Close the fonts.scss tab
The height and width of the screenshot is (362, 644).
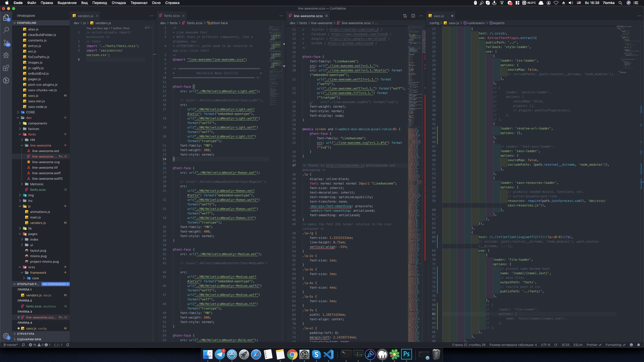click(183, 16)
